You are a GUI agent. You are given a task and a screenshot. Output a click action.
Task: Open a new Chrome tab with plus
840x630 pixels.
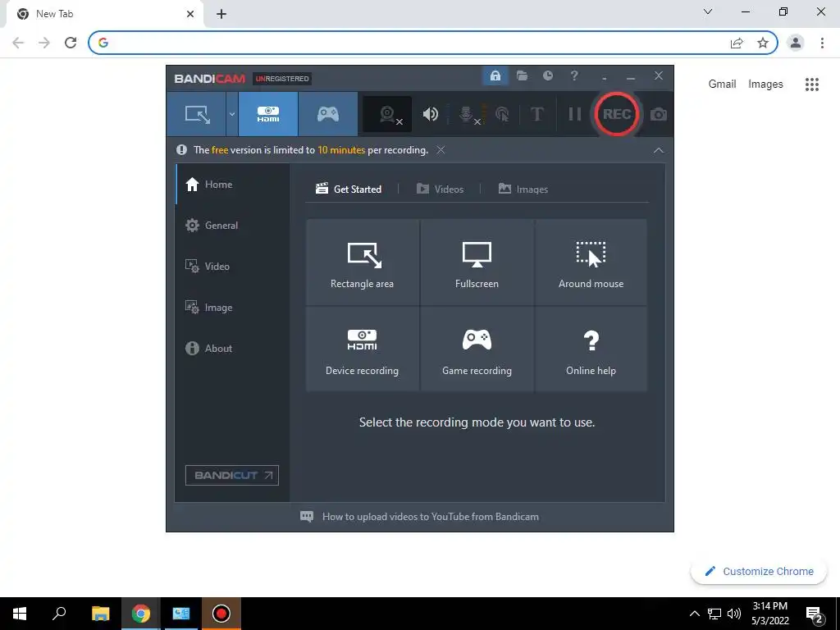[x=221, y=14]
